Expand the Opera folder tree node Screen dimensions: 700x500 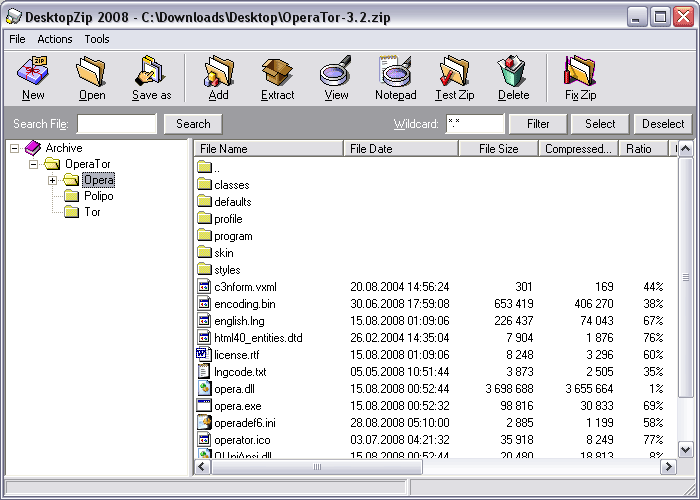click(x=52, y=180)
